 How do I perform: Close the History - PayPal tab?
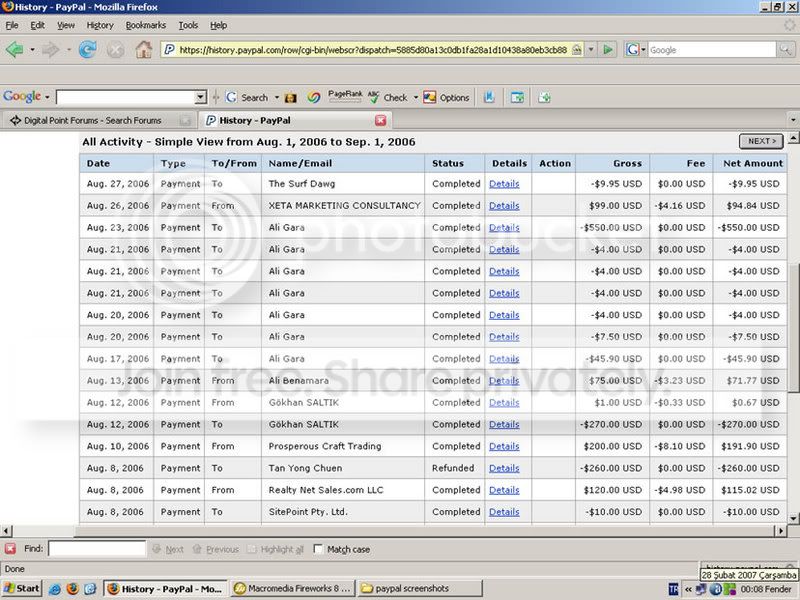381,120
